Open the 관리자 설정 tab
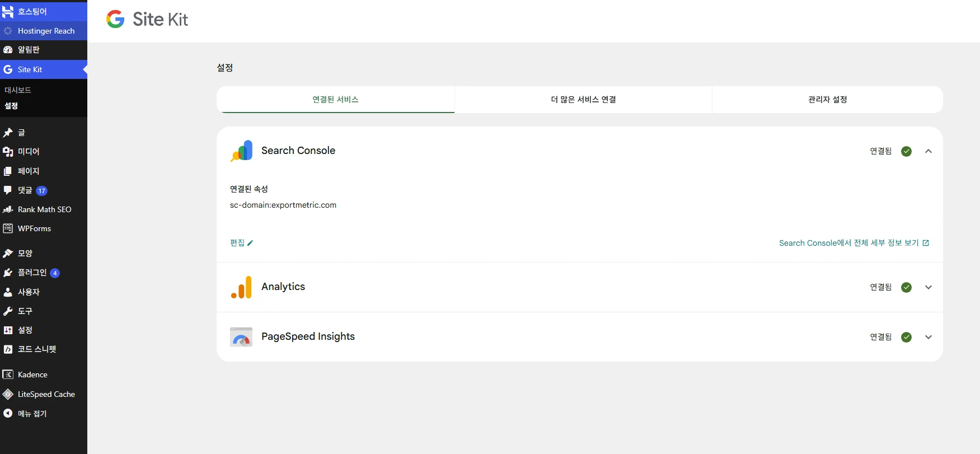Viewport: 980px width, 454px height. pyautogui.click(x=827, y=100)
